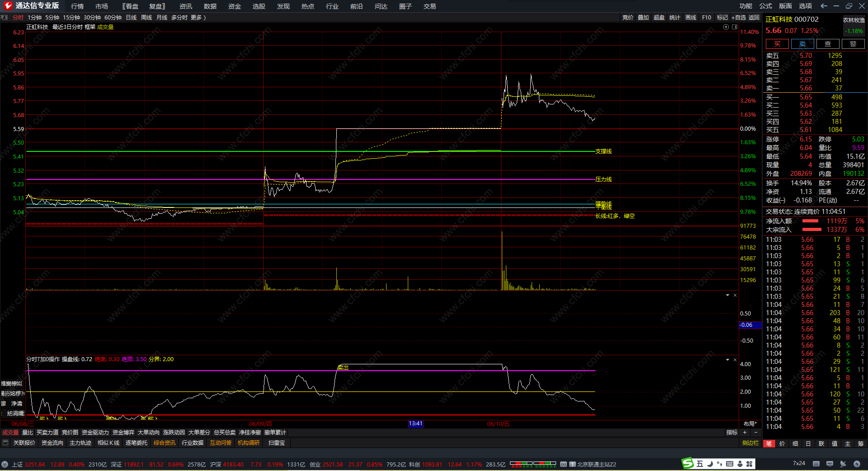
Task: Toggle 叠加 overlay in chart toolbar
Action: [x=643, y=18]
